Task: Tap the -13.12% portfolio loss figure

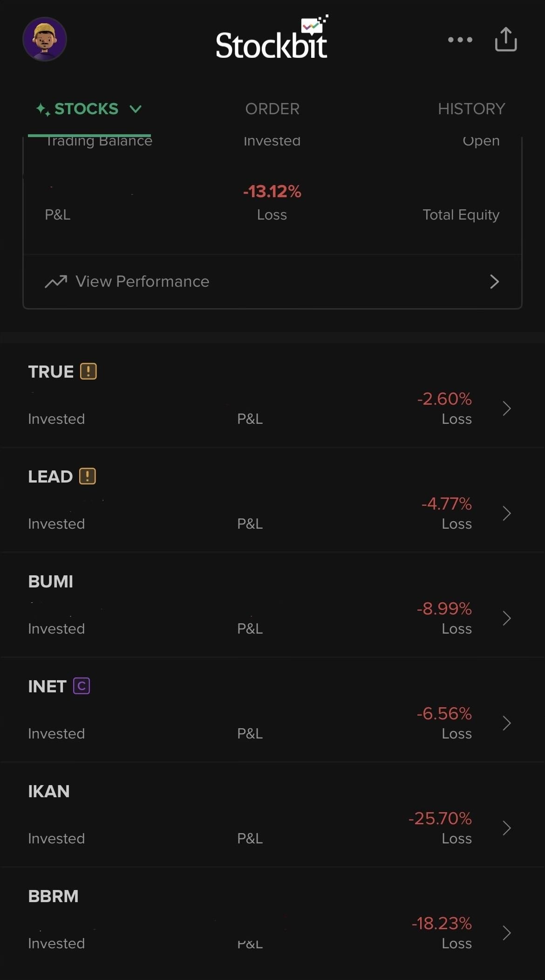Action: [x=272, y=192]
